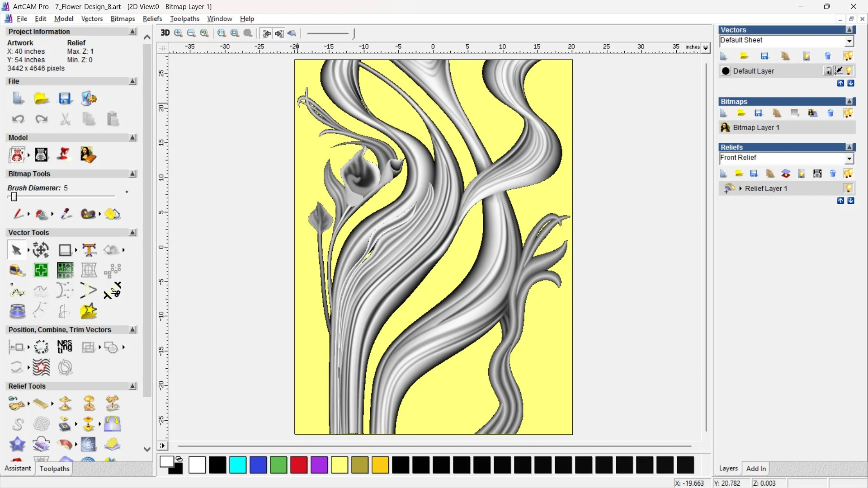Click the Layers button at bottom right

[728, 469]
